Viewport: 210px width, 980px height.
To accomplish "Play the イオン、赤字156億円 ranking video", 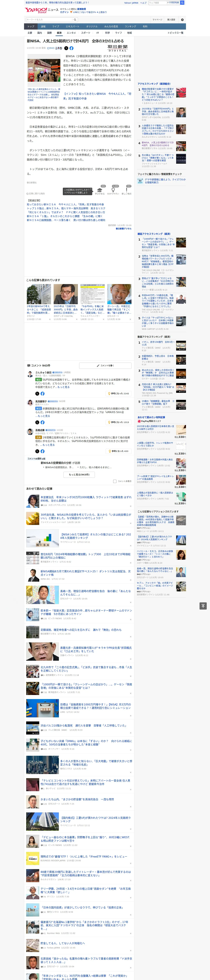I will click(x=181, y=345).
